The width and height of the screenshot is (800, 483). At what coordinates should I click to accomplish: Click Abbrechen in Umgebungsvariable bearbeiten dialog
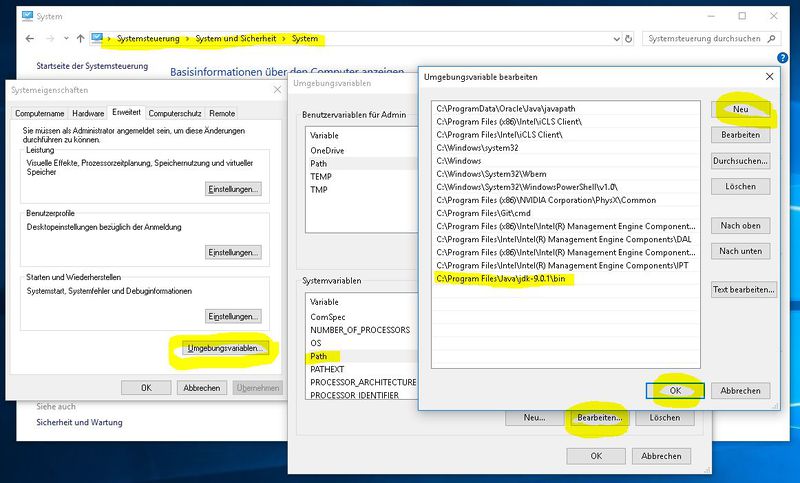(x=740, y=391)
